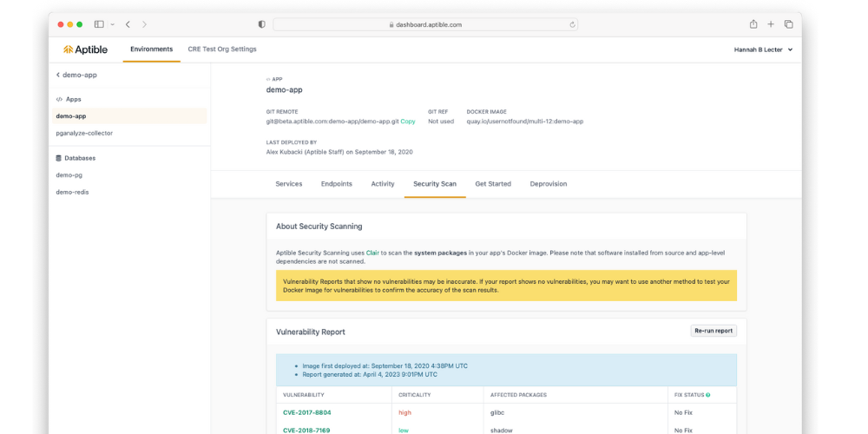Open the Get Started tab
868x434 pixels.
click(x=493, y=184)
